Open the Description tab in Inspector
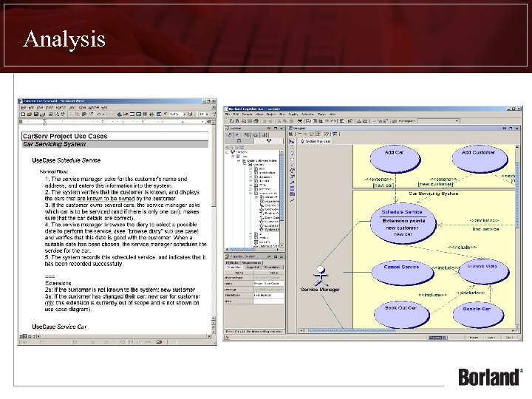The image size is (532, 399). click(x=273, y=267)
